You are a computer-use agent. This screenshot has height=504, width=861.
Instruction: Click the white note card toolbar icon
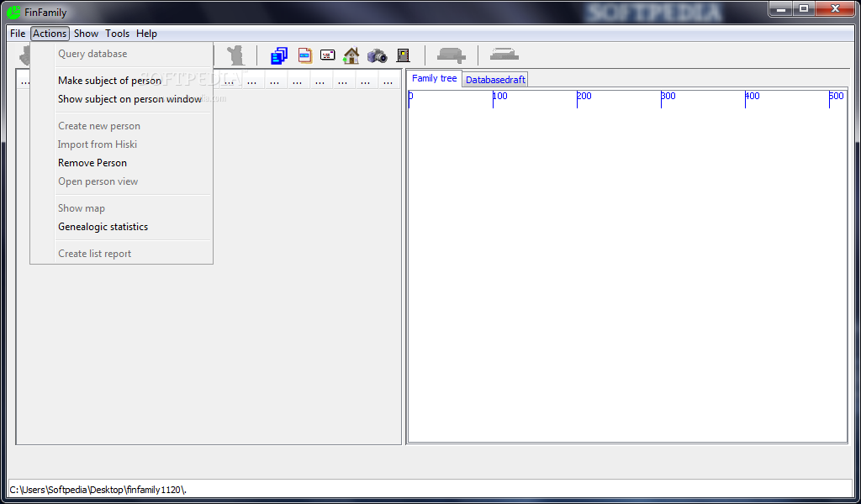click(328, 55)
